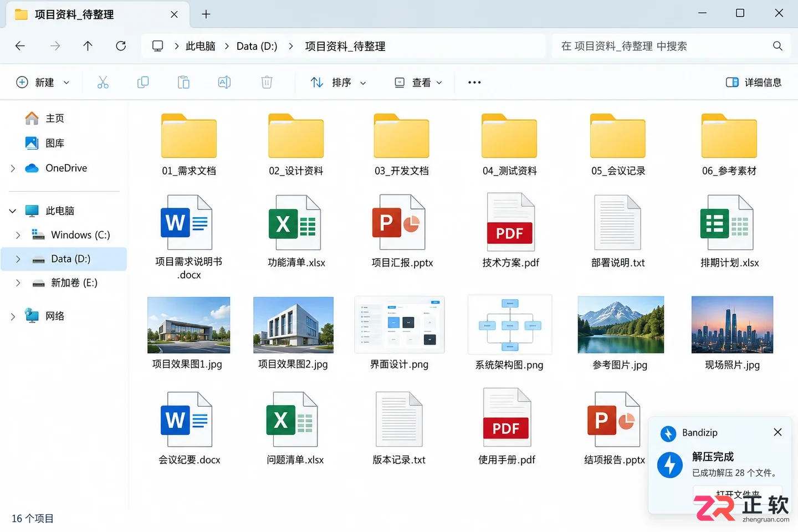798x532 pixels.
Task: Expand the OneDrive tree node
Action: point(13,168)
